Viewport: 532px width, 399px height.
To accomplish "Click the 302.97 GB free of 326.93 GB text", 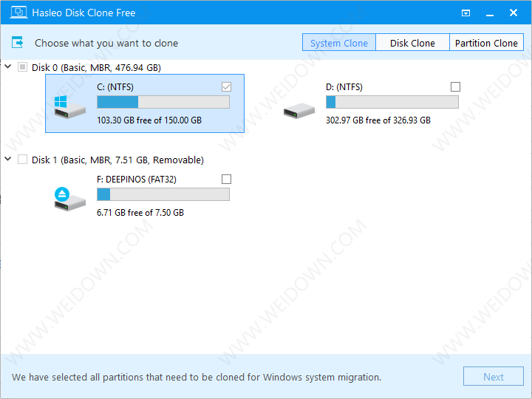I will tap(378, 120).
